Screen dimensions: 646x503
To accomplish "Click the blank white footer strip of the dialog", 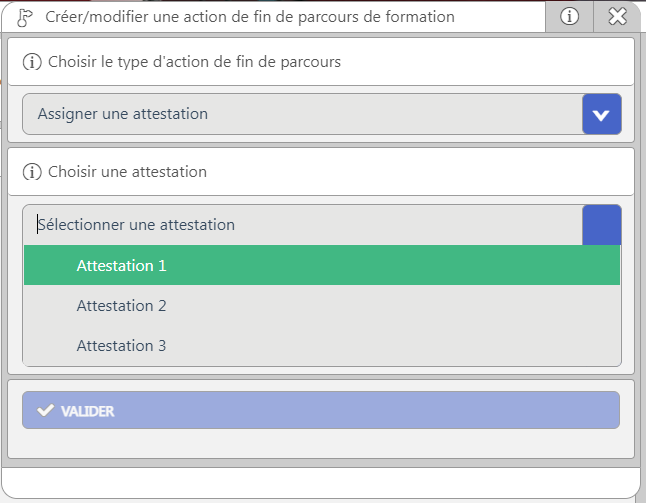I will coord(321,483).
